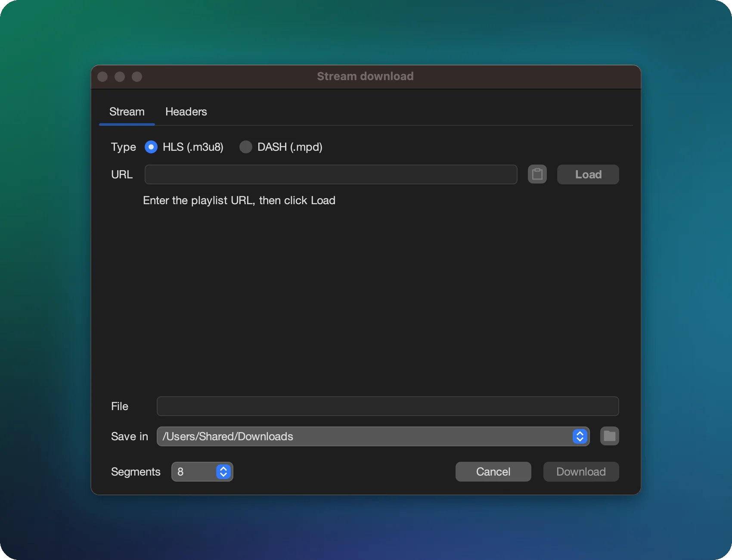
Task: Zoom the Stream download window
Action: (137, 77)
